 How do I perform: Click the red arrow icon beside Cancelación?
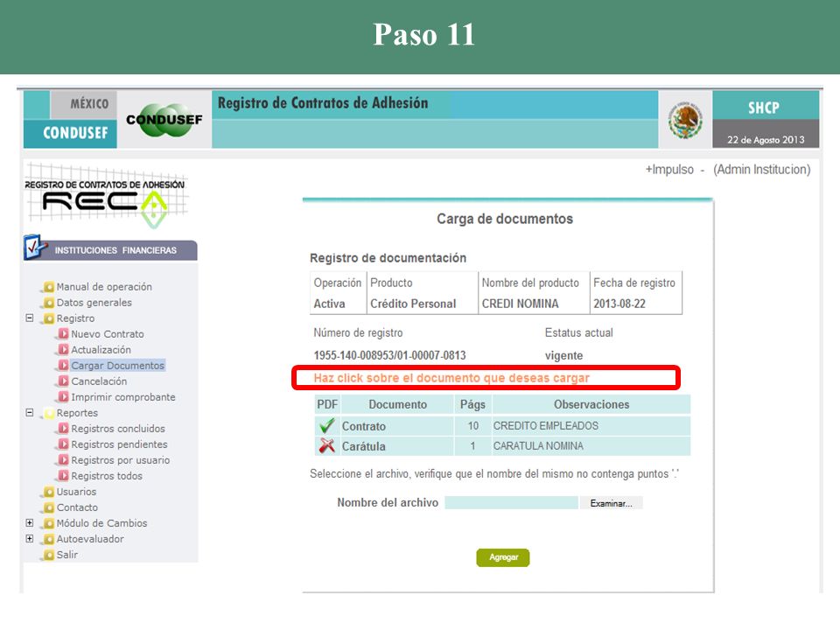pyautogui.click(x=63, y=381)
